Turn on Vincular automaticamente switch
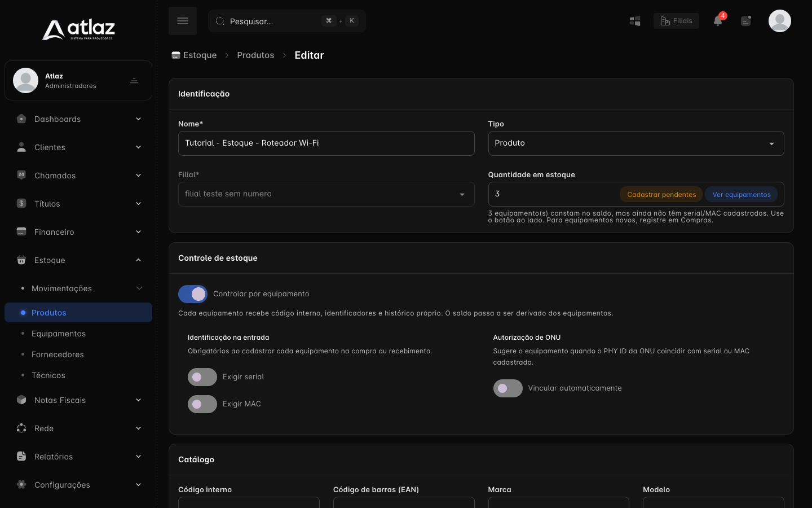Image resolution: width=812 pixels, height=508 pixels. pyautogui.click(x=508, y=388)
